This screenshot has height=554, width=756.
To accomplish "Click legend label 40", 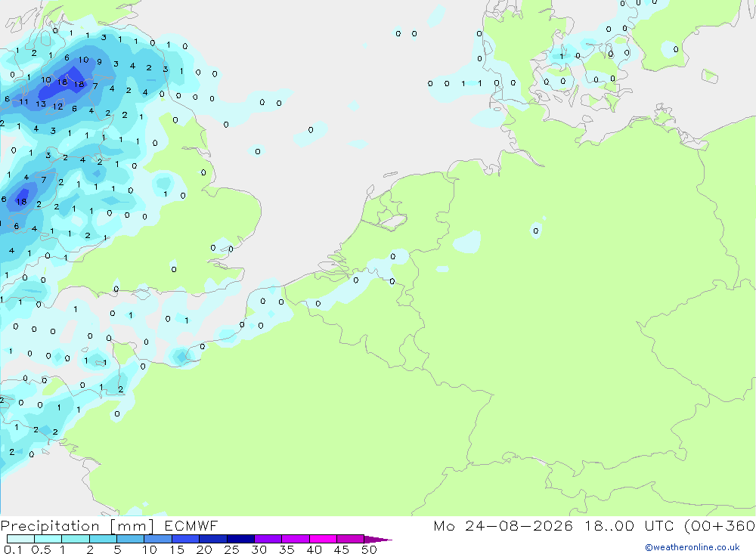I will [x=314, y=549].
